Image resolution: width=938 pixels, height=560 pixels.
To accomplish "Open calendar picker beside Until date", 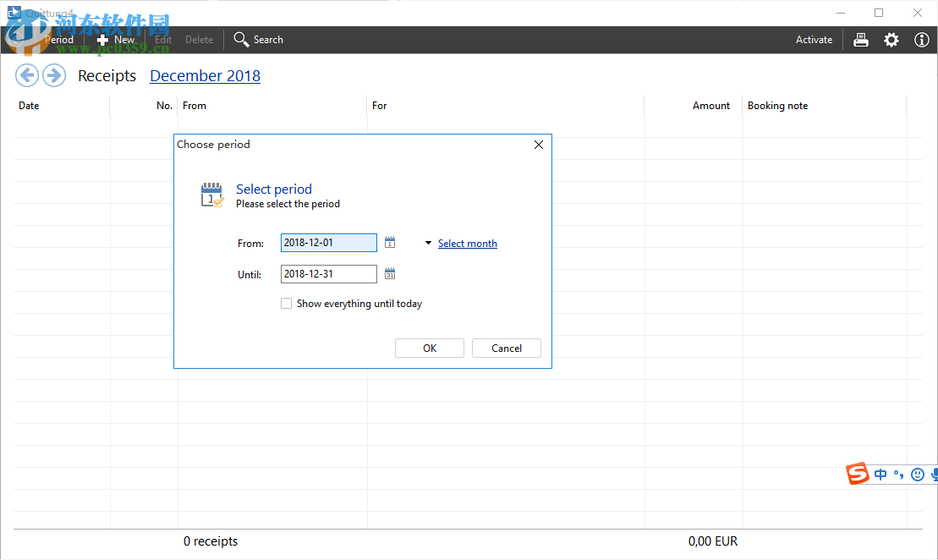I will [x=390, y=274].
